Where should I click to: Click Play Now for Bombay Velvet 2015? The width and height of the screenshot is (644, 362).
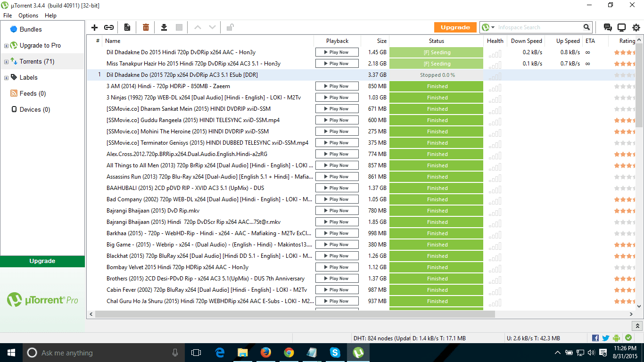(x=337, y=267)
